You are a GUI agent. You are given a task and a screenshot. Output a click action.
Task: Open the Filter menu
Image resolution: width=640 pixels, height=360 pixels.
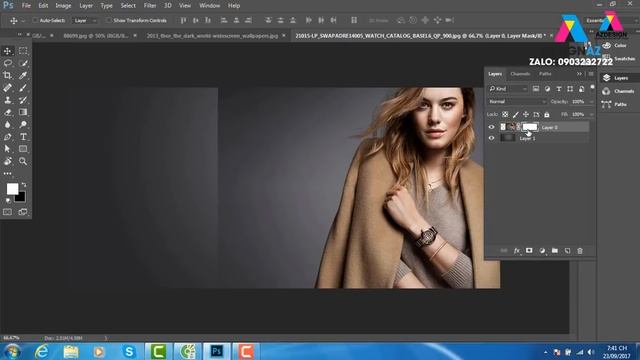150,6
